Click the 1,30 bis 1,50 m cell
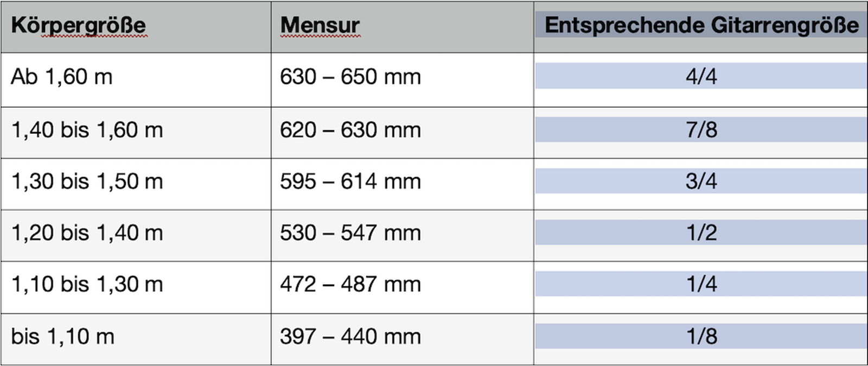The width and height of the screenshot is (868, 366). tap(87, 182)
